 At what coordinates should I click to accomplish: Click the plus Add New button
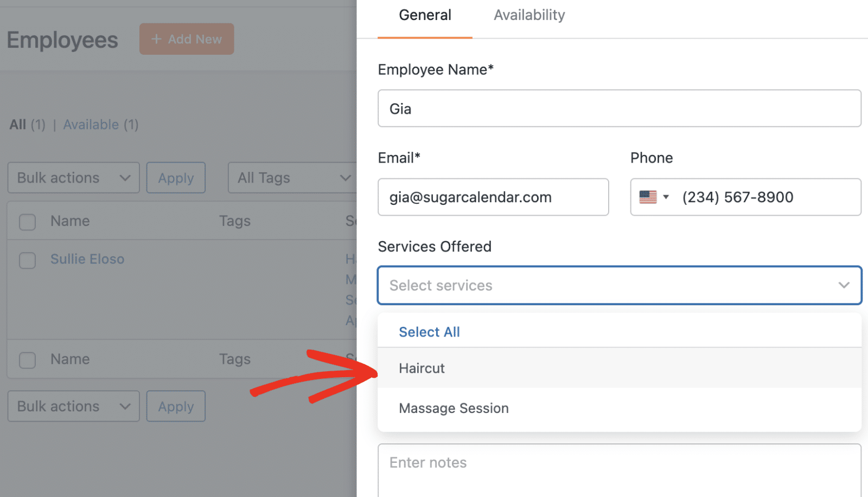(187, 39)
